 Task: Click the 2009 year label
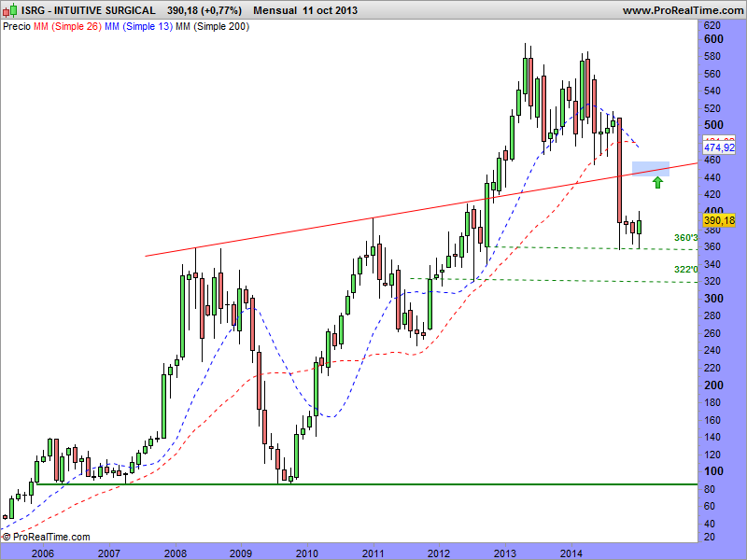pyautogui.click(x=241, y=553)
